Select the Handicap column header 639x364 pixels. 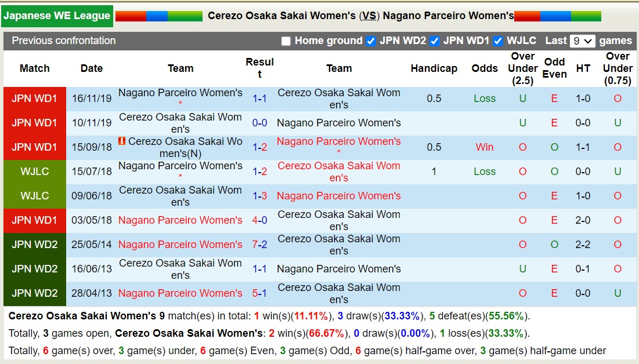coord(434,68)
